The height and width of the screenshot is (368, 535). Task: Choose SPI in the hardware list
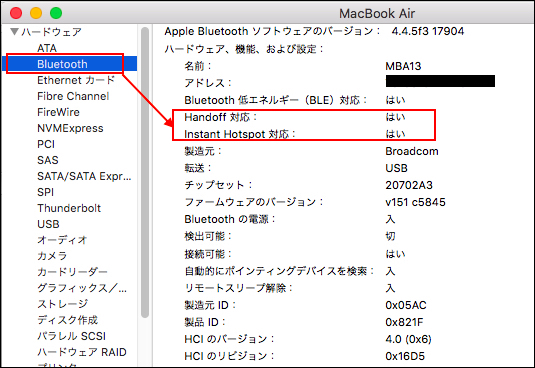[45, 192]
